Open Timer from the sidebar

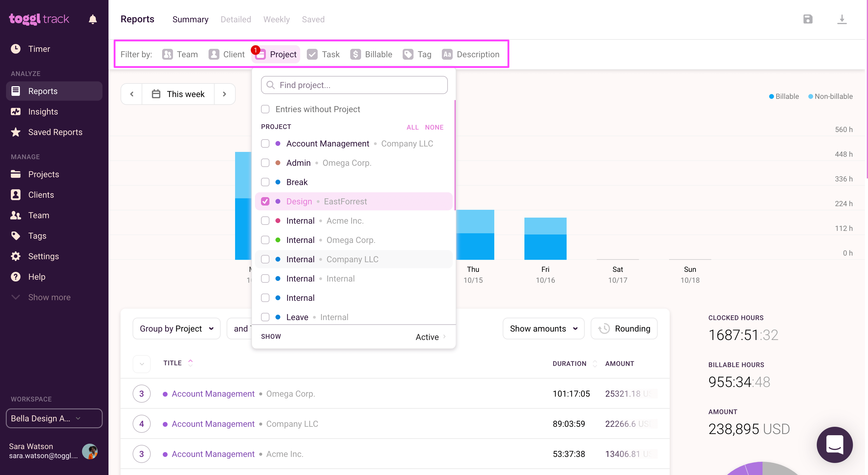(39, 49)
